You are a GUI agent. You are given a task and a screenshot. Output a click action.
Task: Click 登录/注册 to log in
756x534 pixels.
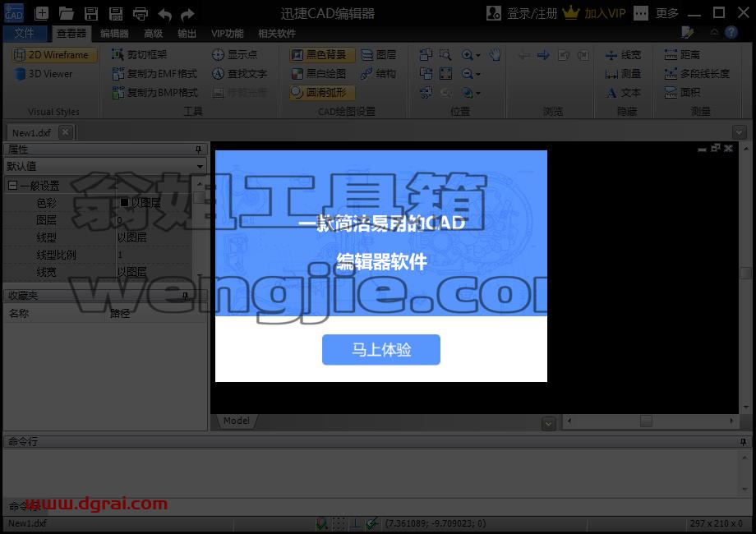pos(522,13)
